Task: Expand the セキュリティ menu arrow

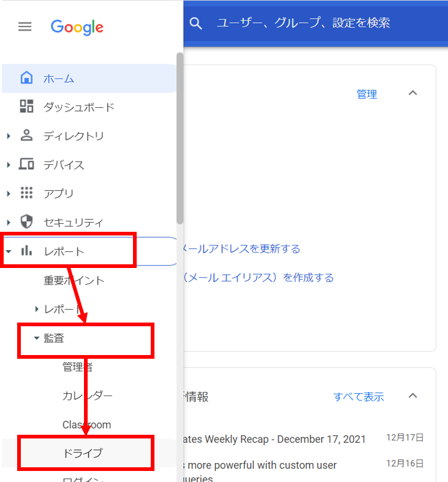Action: (x=9, y=222)
